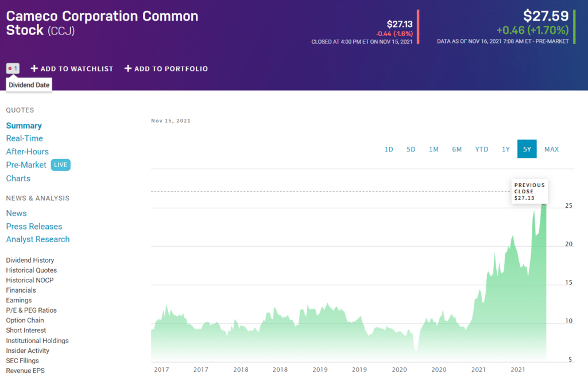Click ADD TO WATCHLIST

click(77, 69)
